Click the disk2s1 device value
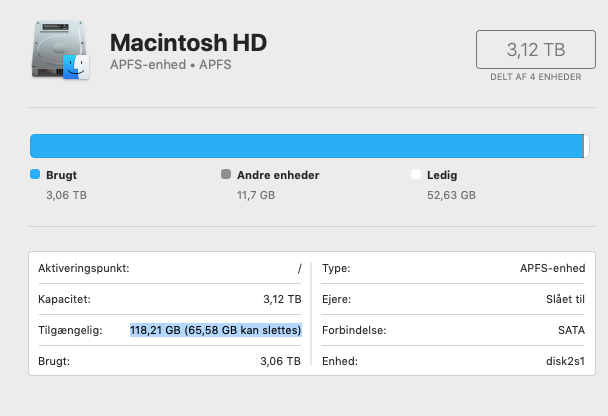The image size is (608, 416). pyautogui.click(x=565, y=361)
